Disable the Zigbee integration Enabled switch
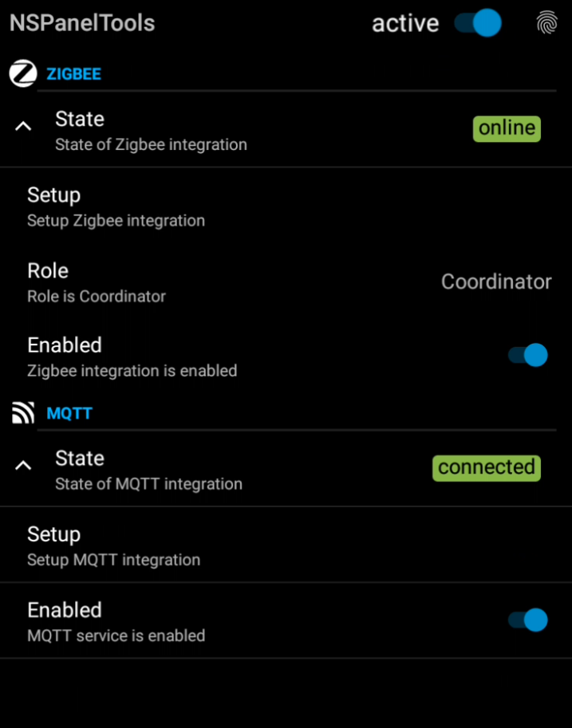The width and height of the screenshot is (572, 728). click(528, 355)
